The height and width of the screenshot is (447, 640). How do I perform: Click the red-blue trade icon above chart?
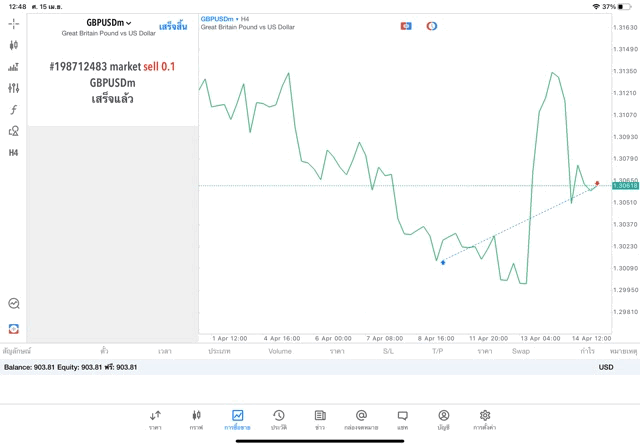coord(406,26)
